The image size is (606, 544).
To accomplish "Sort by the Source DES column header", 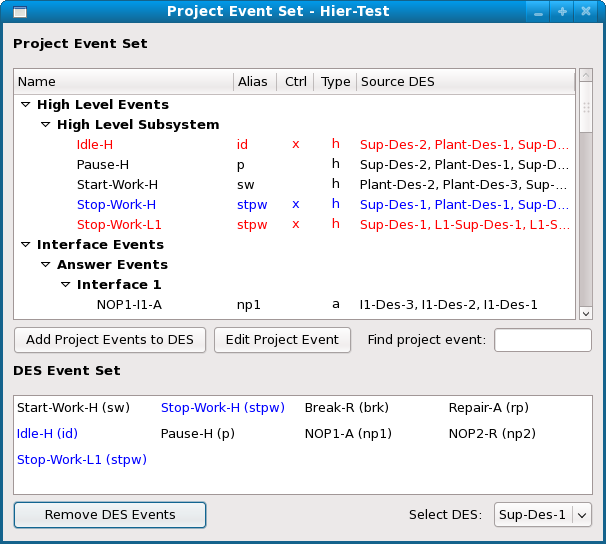I will pyautogui.click(x=464, y=82).
